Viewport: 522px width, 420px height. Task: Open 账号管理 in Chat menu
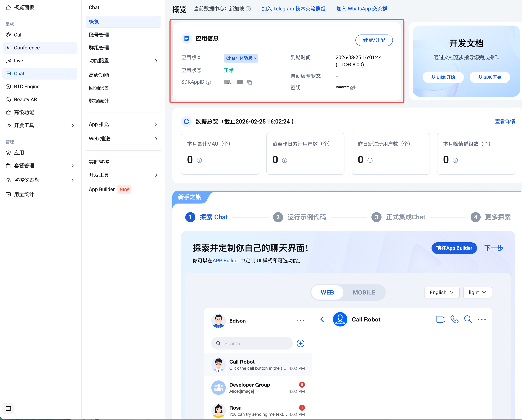(x=99, y=35)
